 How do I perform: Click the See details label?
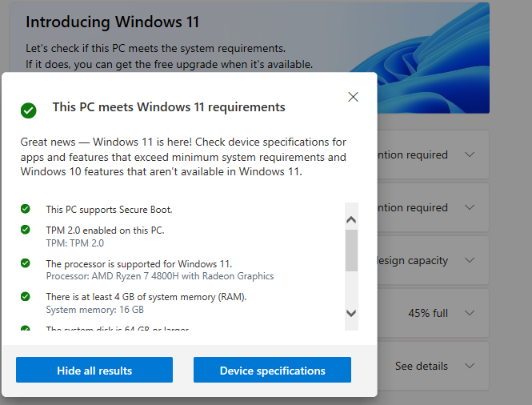[x=422, y=366]
